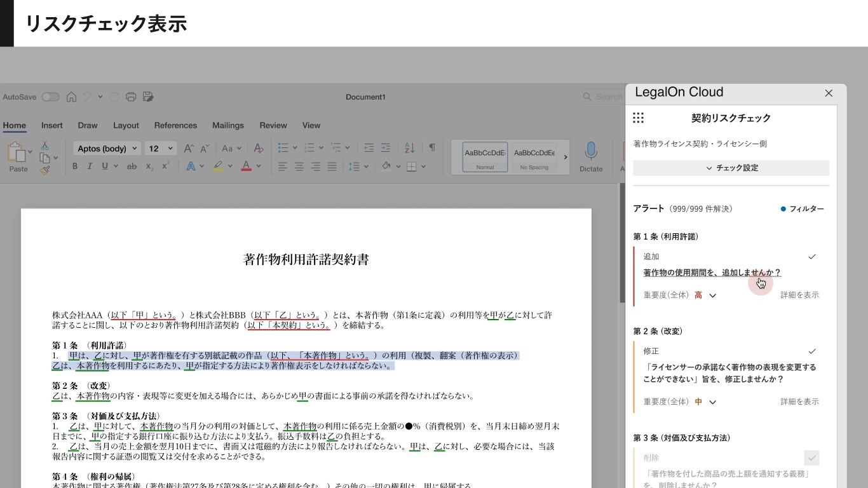The image size is (868, 488).
Task: Click the Clear Formatting icon
Action: 258,148
